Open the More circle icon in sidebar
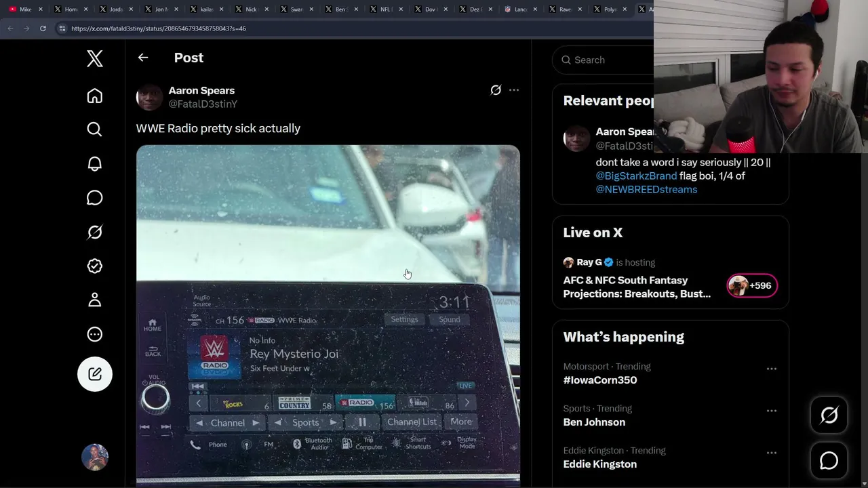 pyautogui.click(x=95, y=334)
